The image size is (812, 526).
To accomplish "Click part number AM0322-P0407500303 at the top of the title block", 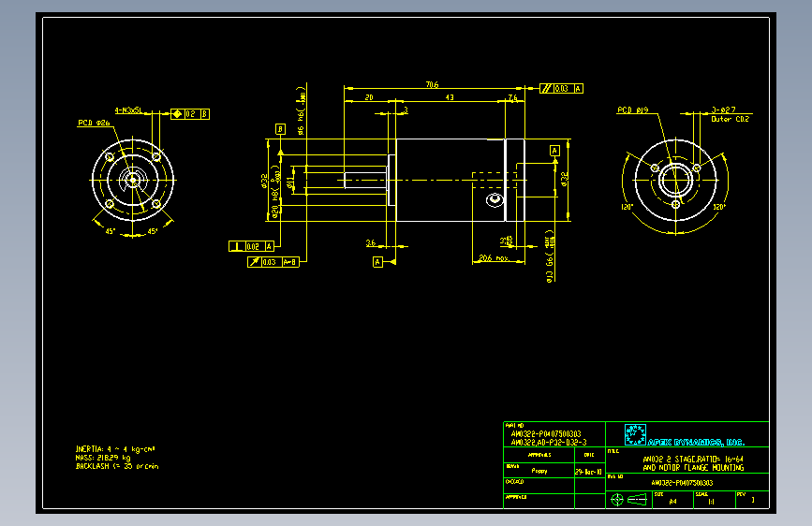I will [546, 434].
